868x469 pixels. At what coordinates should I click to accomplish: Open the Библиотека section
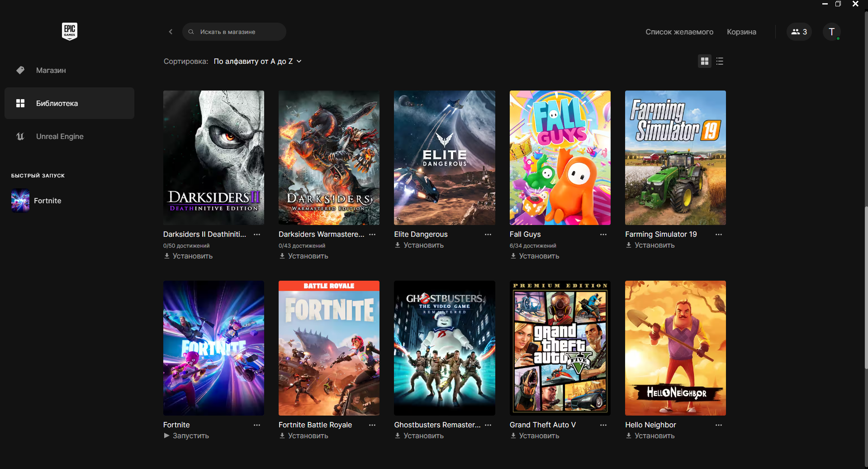pyautogui.click(x=69, y=103)
